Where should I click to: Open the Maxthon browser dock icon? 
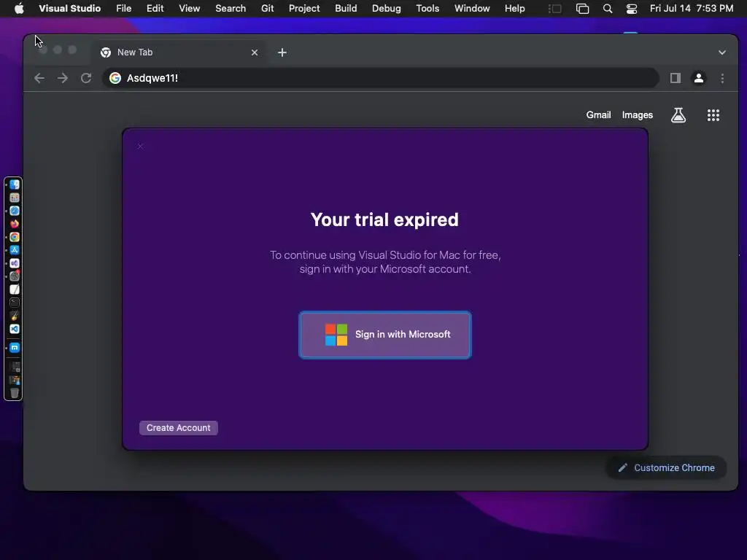point(15,348)
